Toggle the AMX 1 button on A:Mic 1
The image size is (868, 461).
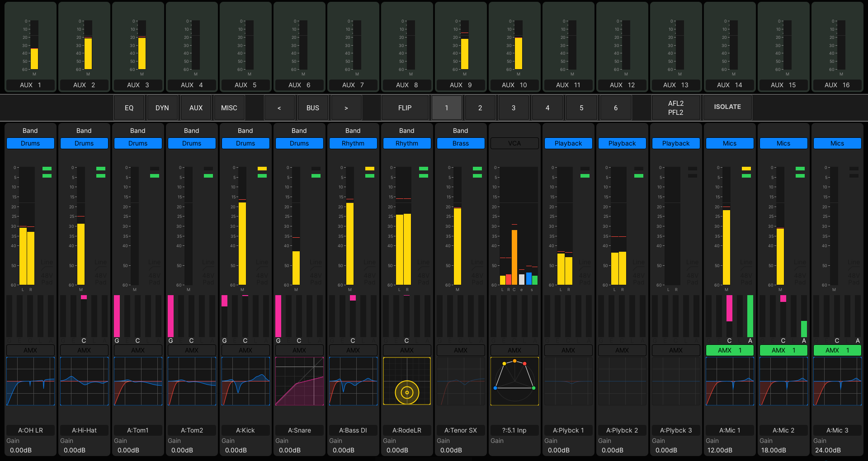coord(730,350)
